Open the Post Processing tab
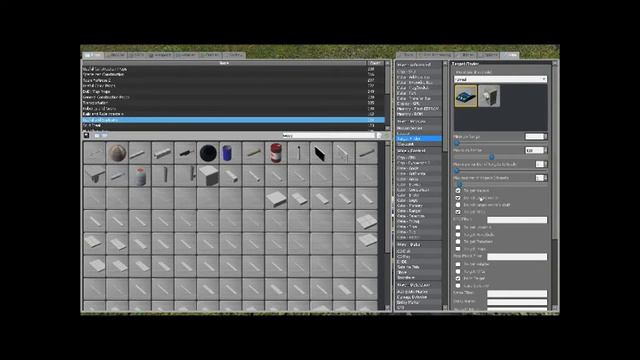The height and width of the screenshot is (360, 640). pyautogui.click(x=436, y=55)
